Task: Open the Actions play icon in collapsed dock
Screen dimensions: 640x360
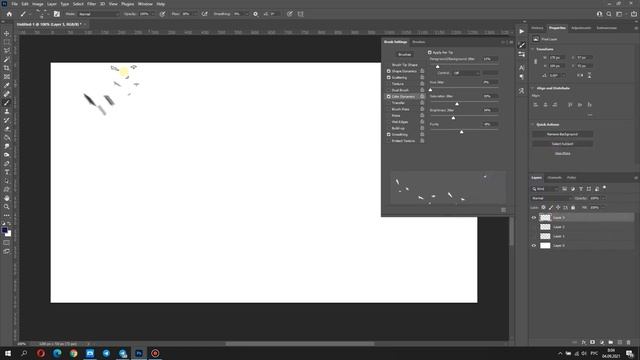Action: 522,31
